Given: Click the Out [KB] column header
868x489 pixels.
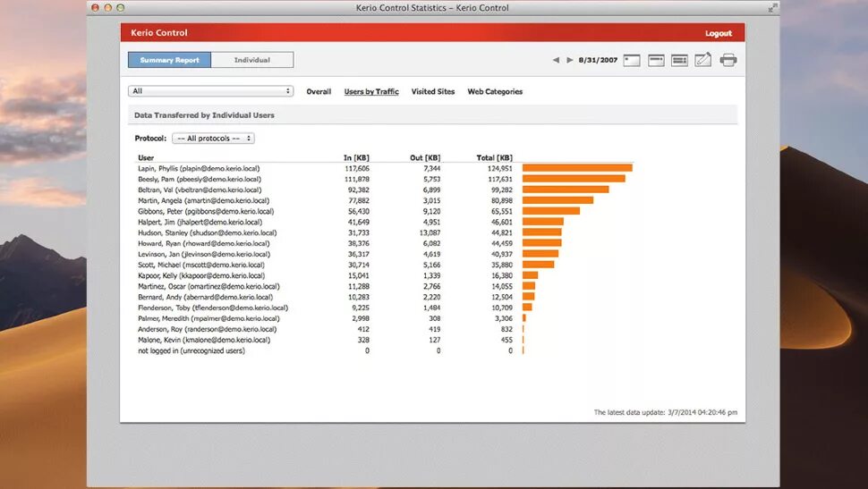Looking at the screenshot, I should click(425, 157).
